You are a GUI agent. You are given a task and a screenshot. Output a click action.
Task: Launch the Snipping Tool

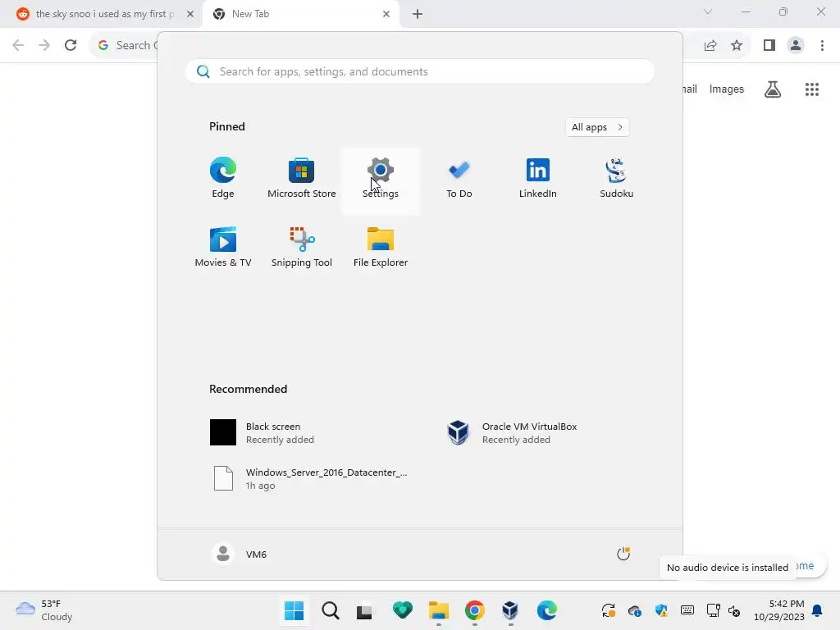[x=302, y=247]
